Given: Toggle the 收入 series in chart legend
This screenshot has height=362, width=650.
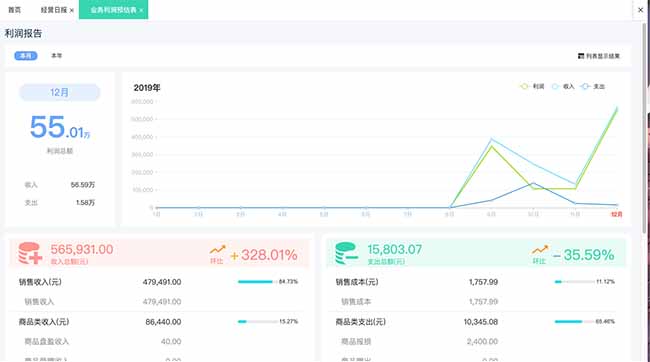Looking at the screenshot, I should pos(563,86).
